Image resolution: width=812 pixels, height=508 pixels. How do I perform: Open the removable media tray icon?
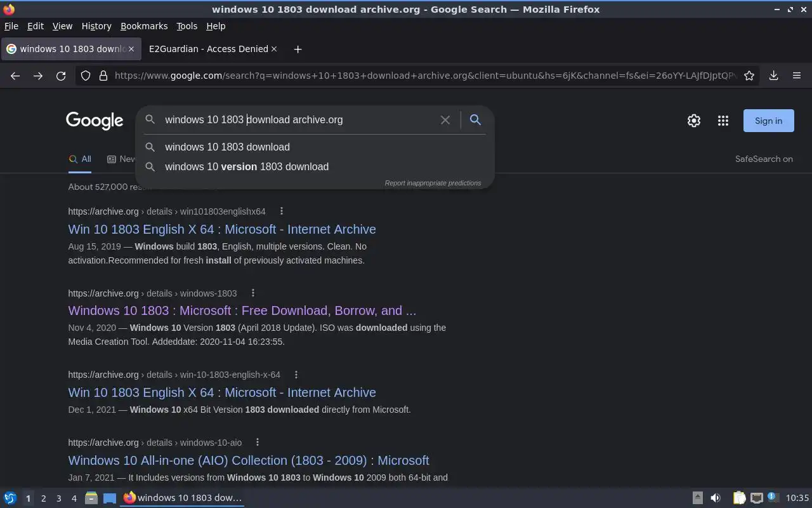[697, 498]
